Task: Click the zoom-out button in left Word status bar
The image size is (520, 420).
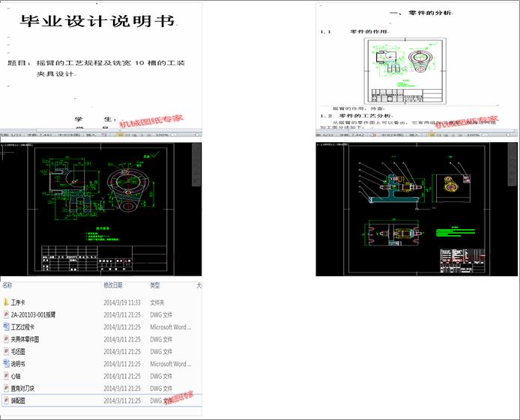Action: 174,135
